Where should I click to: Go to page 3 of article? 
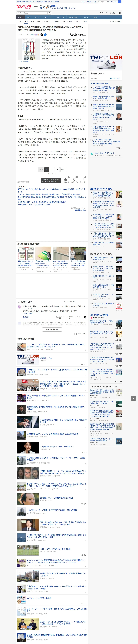[x=57, y=169]
